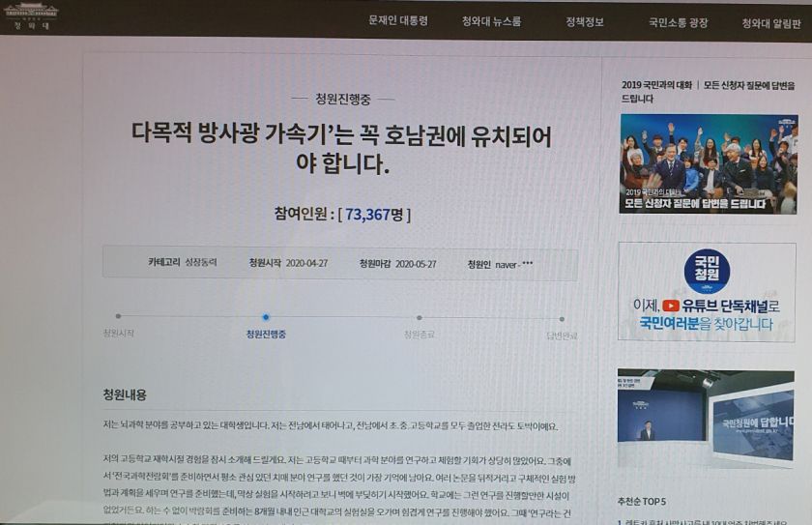This screenshot has width=812, height=525.
Task: Click the round 국민청원 badge in the banner
Action: pos(706,272)
